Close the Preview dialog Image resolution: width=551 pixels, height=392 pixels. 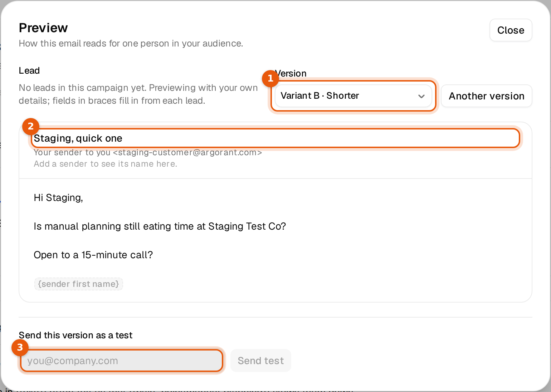(x=511, y=30)
